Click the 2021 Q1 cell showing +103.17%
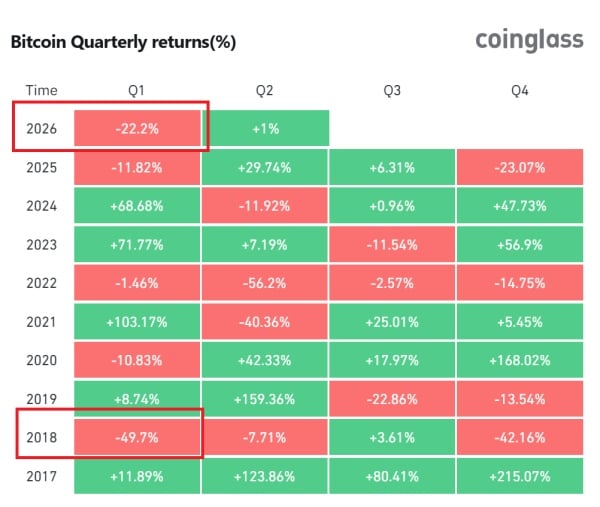This screenshot has height=507, width=600. pos(137,321)
